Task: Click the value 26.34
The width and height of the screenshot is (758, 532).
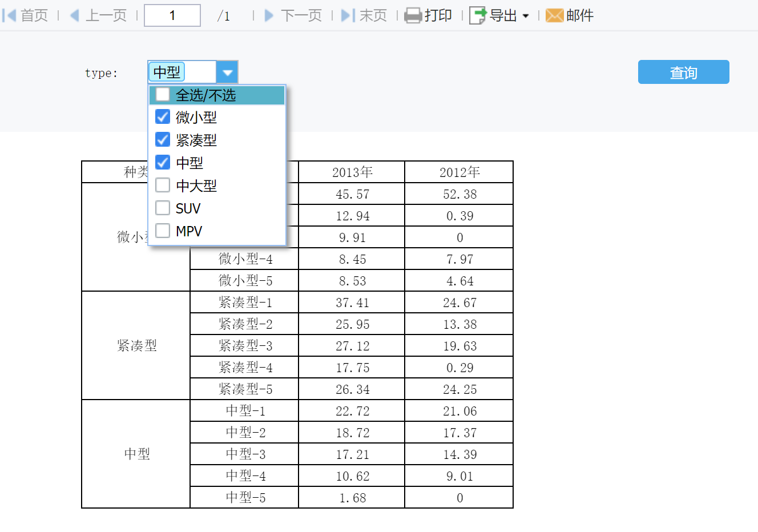Action: pos(352,389)
